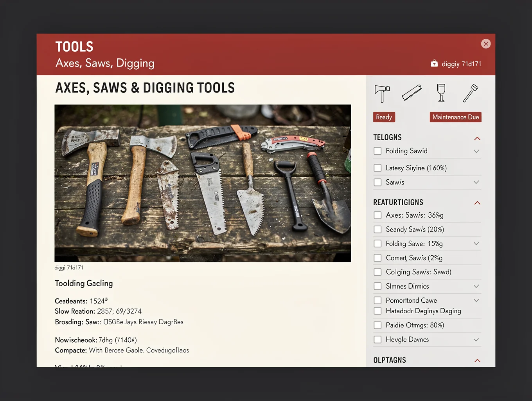Viewport: 532px width, 401px height.
Task: Select the shovel icon in the sidebar
Action: (471, 93)
